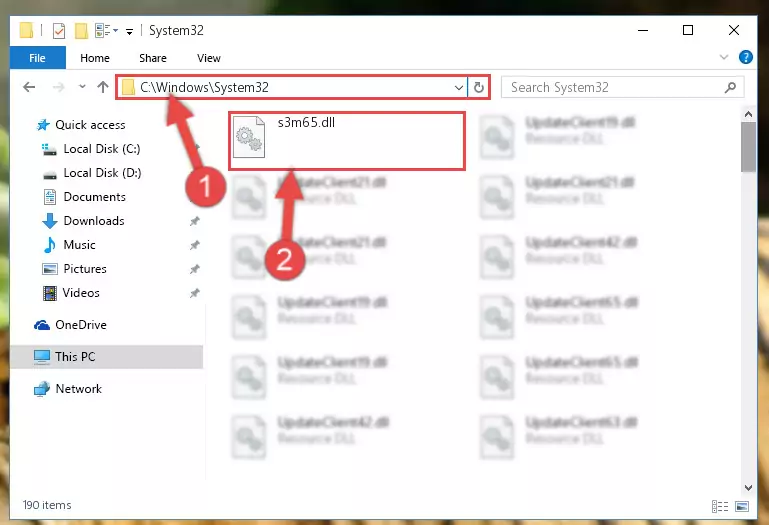The image size is (769, 525).
Task: Click the Search System32 field
Action: (622, 87)
